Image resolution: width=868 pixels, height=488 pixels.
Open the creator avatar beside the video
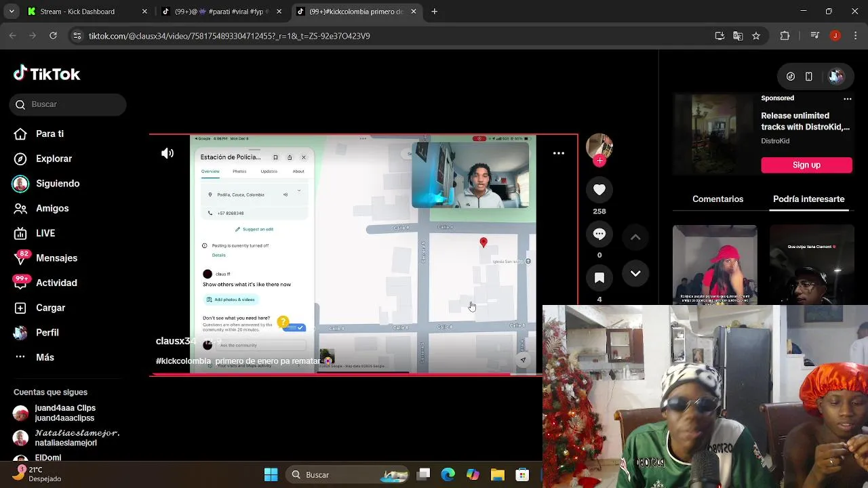[599, 147]
